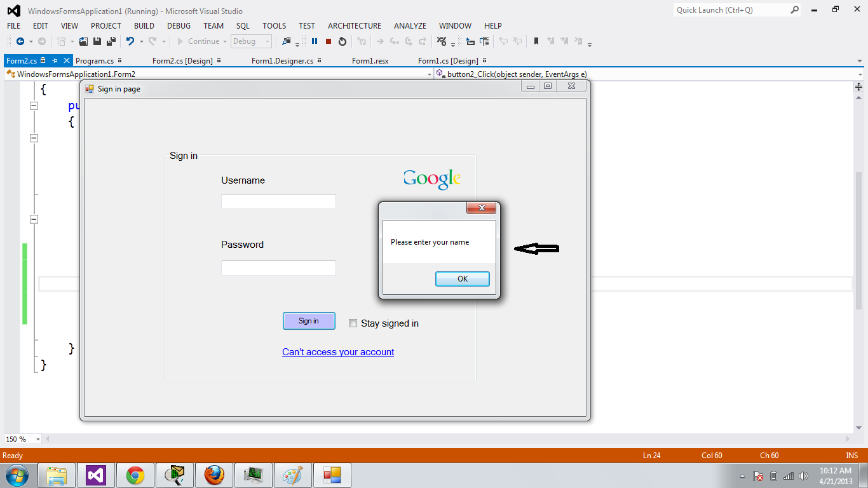Open Find in Files via the magnifier icon
Viewport: 868px width, 488px height.
(x=287, y=41)
